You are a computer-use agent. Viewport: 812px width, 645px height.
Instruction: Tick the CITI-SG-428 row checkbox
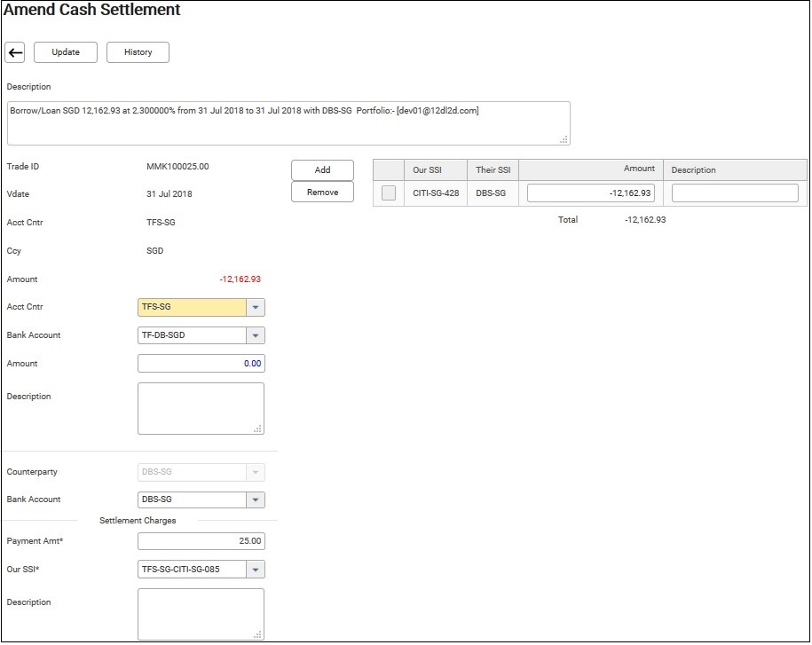coord(388,193)
